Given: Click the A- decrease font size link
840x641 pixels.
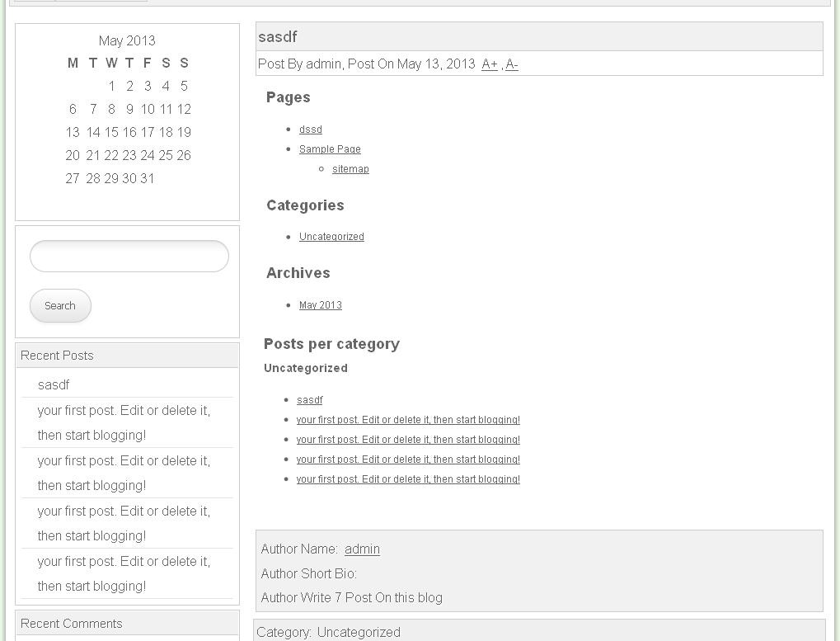Looking at the screenshot, I should click(512, 64).
